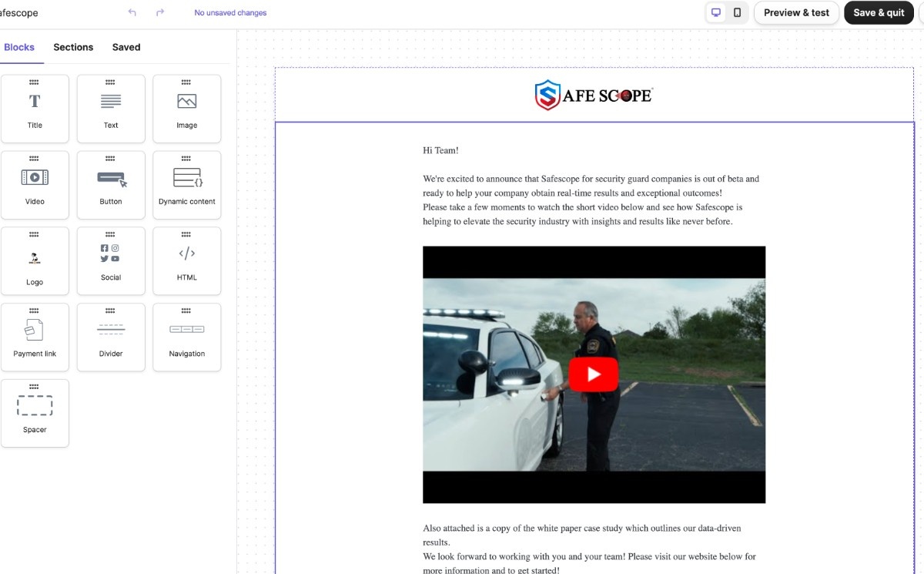Add a Video block

pyautogui.click(x=35, y=185)
